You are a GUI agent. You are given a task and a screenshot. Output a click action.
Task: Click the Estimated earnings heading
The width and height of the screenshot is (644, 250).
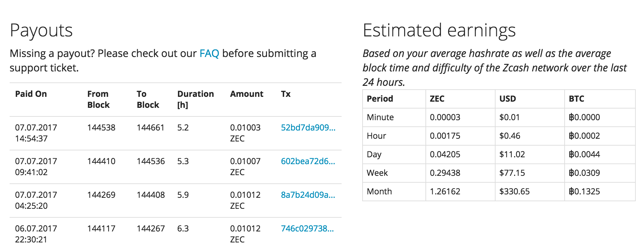pyautogui.click(x=439, y=30)
